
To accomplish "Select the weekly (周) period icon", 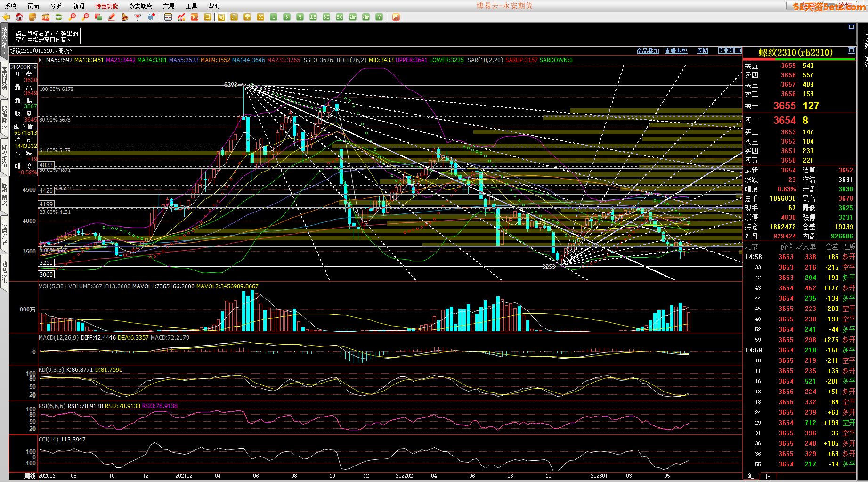I will pyautogui.click(x=221, y=17).
